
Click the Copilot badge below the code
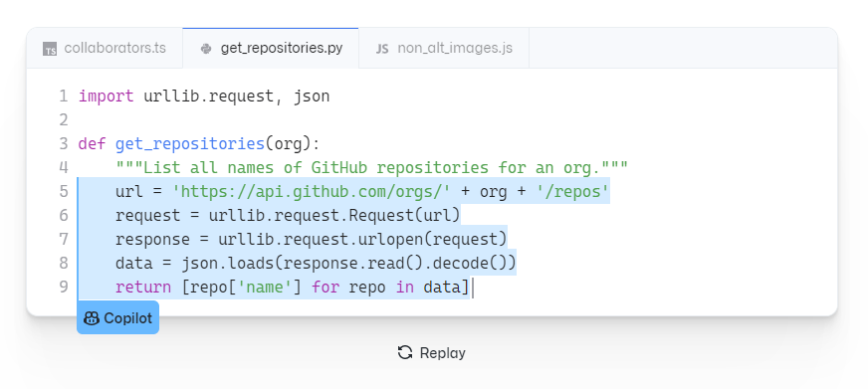pos(117,317)
